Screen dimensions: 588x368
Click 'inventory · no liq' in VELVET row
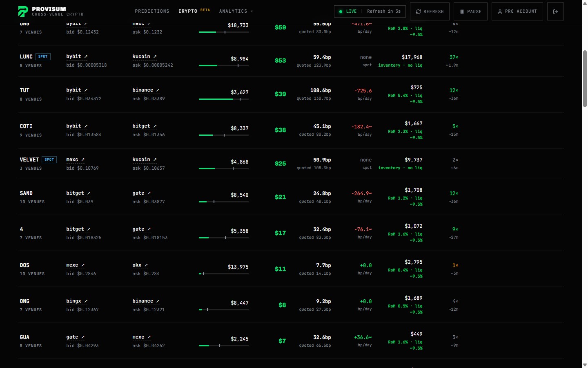pos(400,168)
